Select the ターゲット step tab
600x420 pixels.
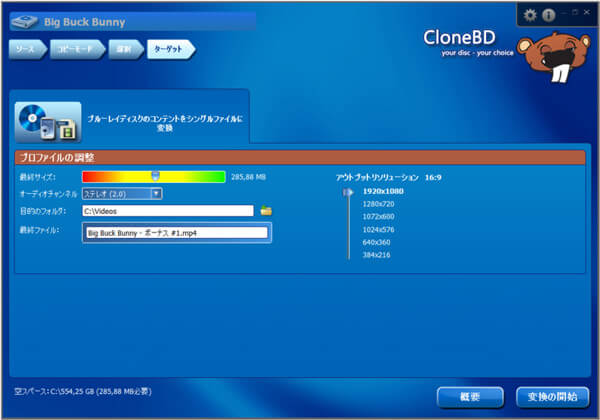coord(171,49)
